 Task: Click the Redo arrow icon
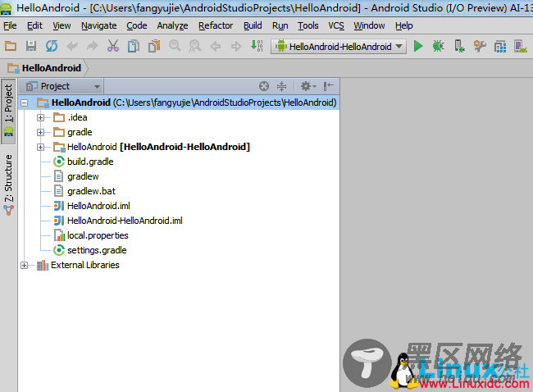(x=92, y=46)
